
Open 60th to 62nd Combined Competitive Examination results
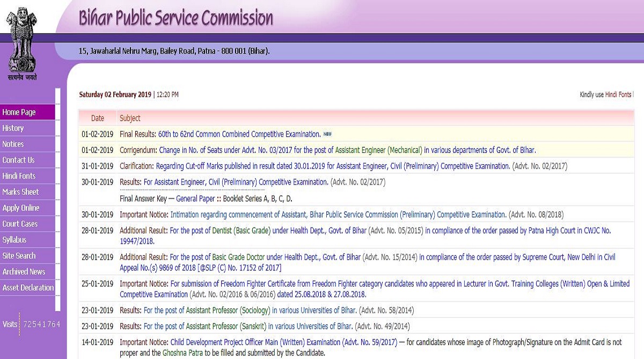click(239, 134)
